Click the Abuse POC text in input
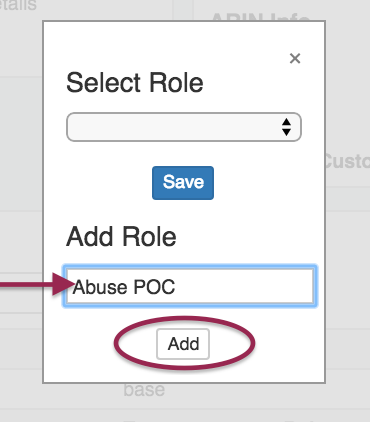 (124, 287)
